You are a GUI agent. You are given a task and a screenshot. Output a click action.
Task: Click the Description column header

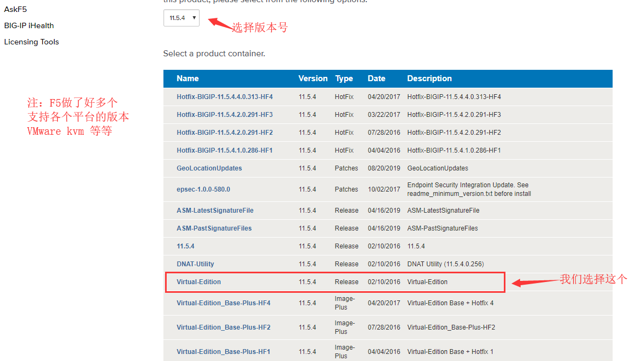429,78
